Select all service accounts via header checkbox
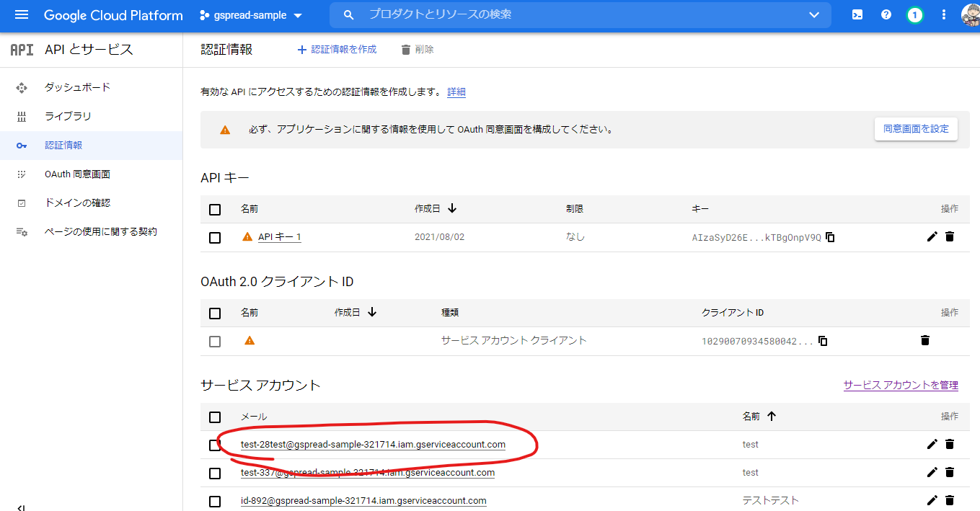 215,417
